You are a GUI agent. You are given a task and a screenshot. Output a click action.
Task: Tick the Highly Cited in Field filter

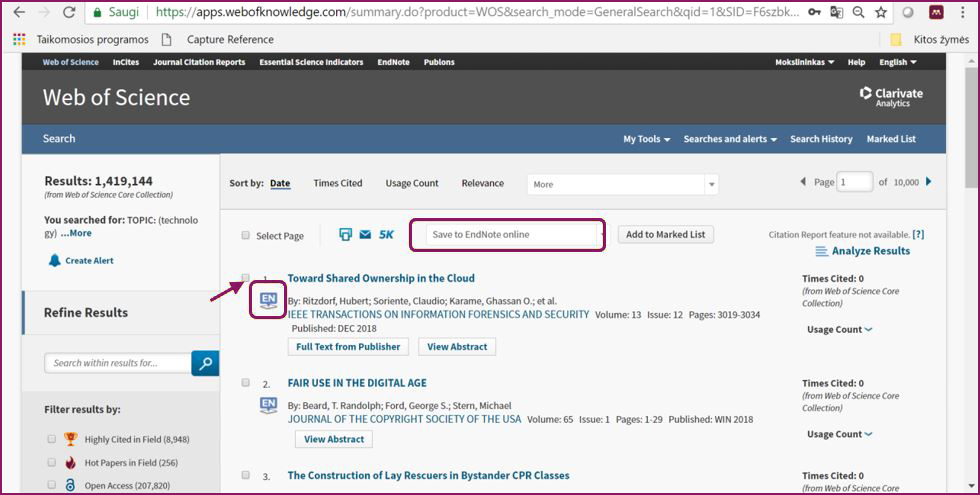[52, 439]
